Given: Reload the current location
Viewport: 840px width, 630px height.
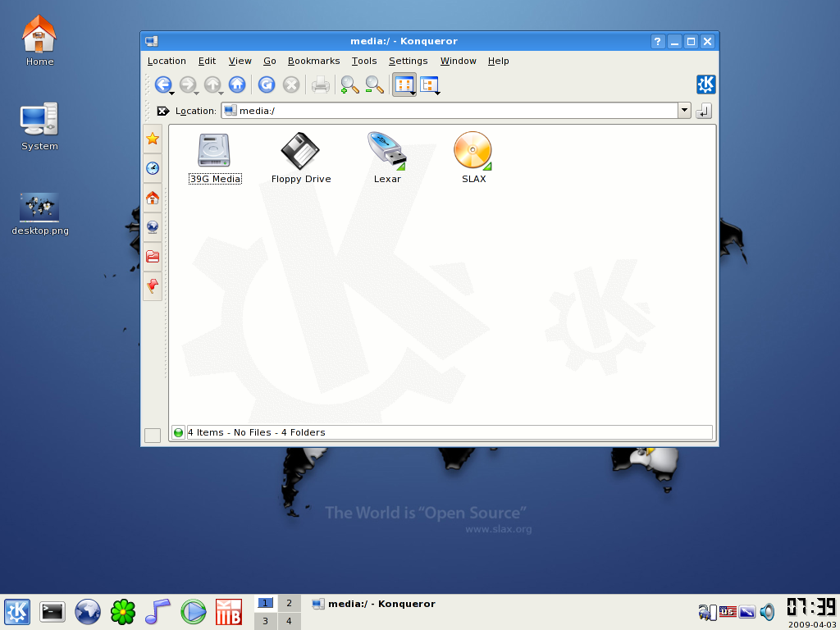Looking at the screenshot, I should point(266,84).
